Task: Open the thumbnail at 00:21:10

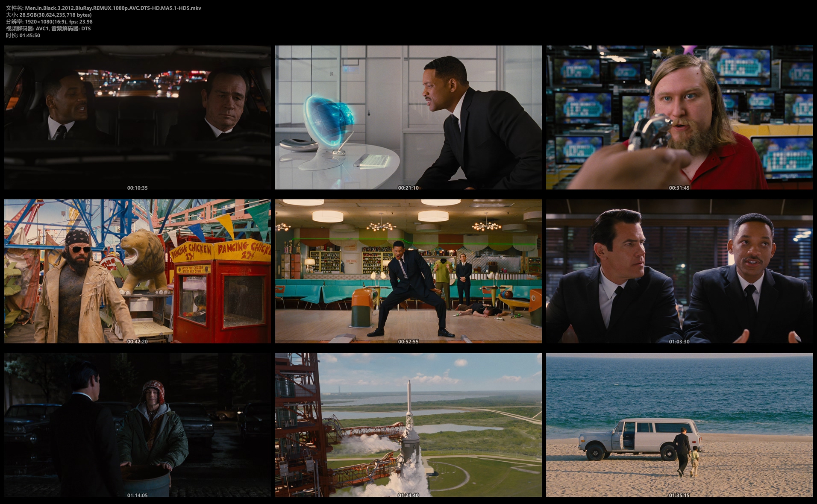Action: click(408, 117)
